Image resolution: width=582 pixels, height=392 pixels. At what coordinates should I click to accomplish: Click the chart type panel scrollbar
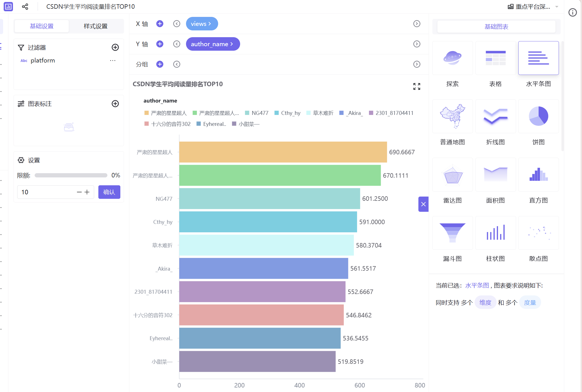click(x=563, y=96)
